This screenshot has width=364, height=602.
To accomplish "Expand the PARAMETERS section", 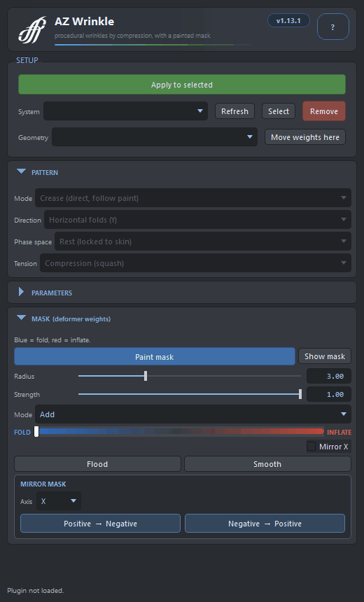I will 22,292.
